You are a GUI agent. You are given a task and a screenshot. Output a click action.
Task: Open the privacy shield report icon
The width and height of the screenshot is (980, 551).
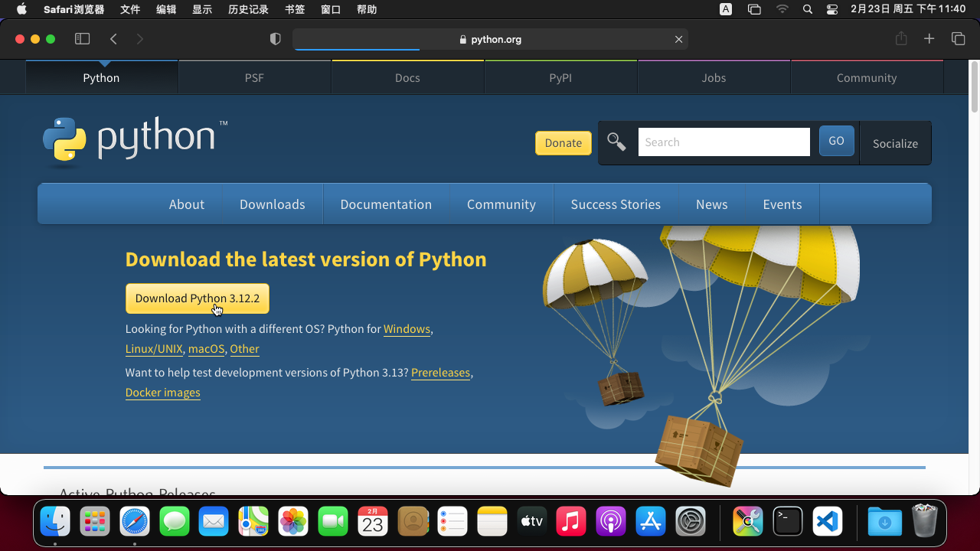(276, 39)
